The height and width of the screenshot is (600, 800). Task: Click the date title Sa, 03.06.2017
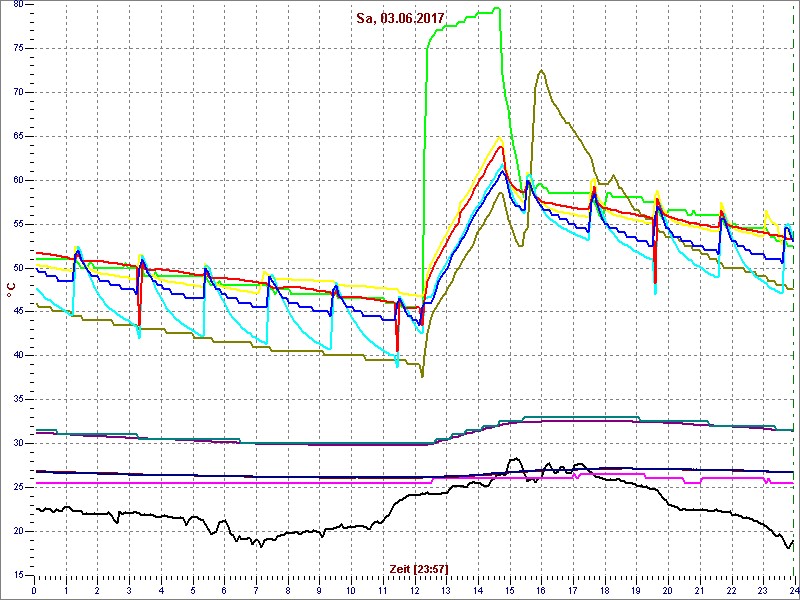click(x=400, y=18)
